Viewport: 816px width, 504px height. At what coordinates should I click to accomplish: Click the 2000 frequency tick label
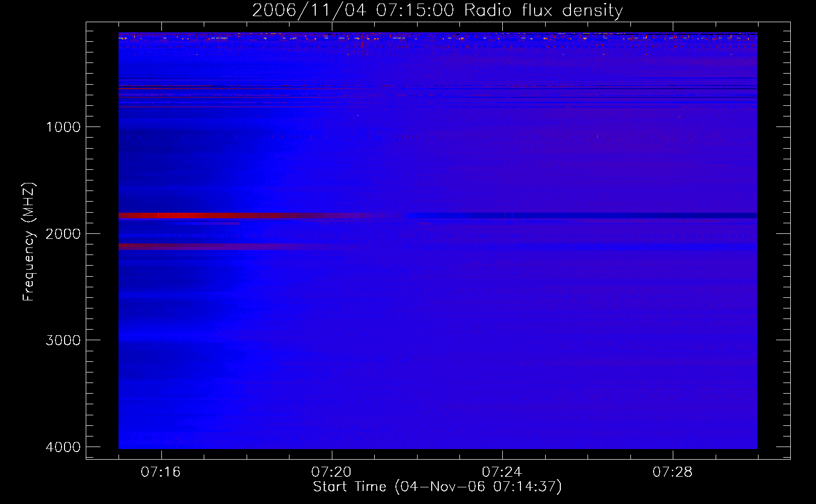click(x=63, y=234)
